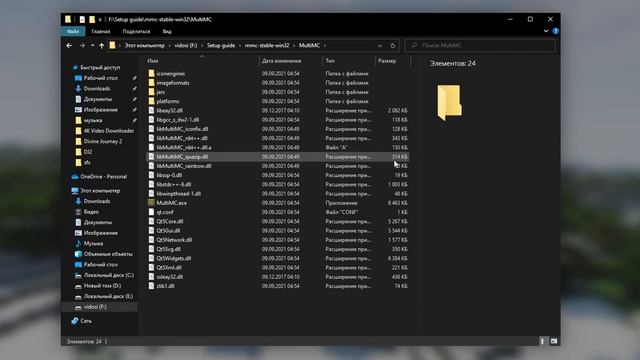The height and width of the screenshot is (360, 640).
Task: Open the Главная ribbon tab
Action: coord(100,31)
